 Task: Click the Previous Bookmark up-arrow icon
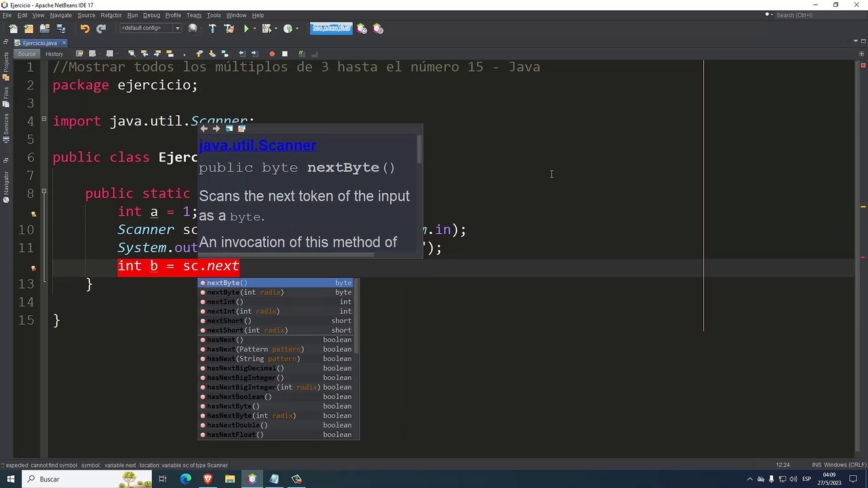point(199,54)
